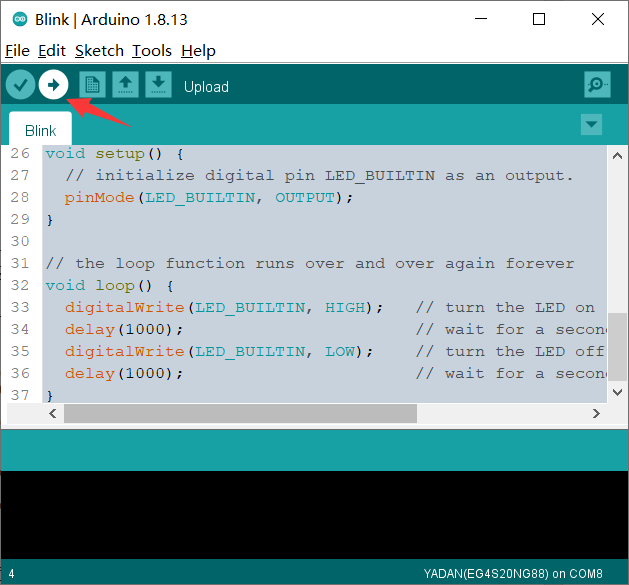Open the Tools menu
This screenshot has height=585, width=629.
coord(152,51)
